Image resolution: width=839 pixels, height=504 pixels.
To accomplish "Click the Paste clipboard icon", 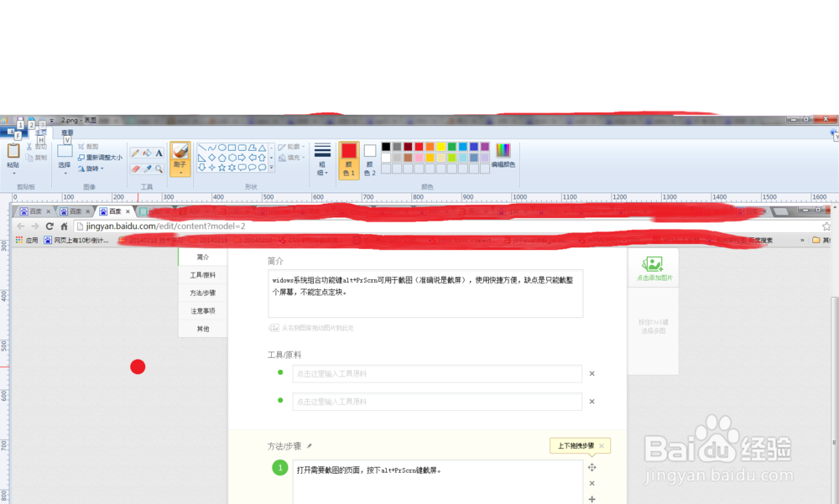I will click(13, 150).
